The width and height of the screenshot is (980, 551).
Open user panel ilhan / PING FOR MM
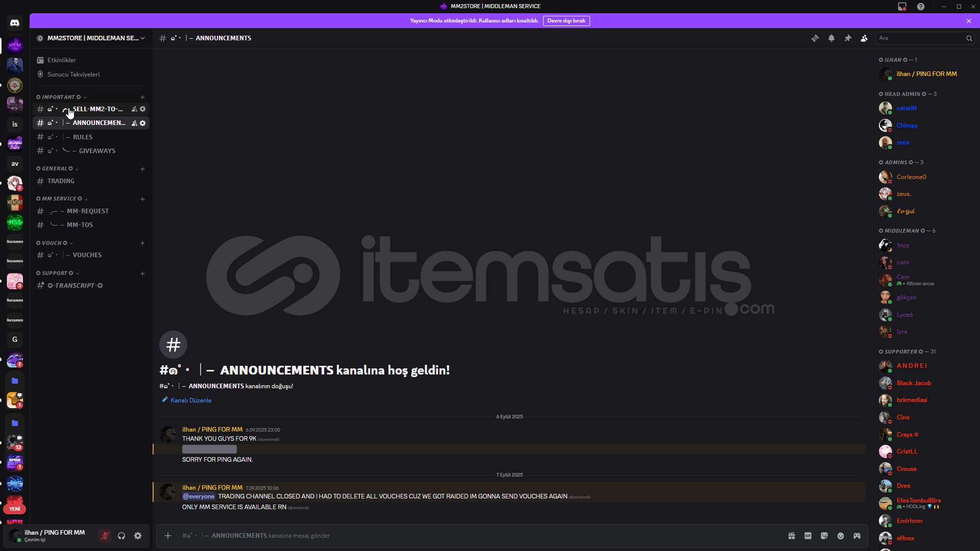(x=50, y=536)
